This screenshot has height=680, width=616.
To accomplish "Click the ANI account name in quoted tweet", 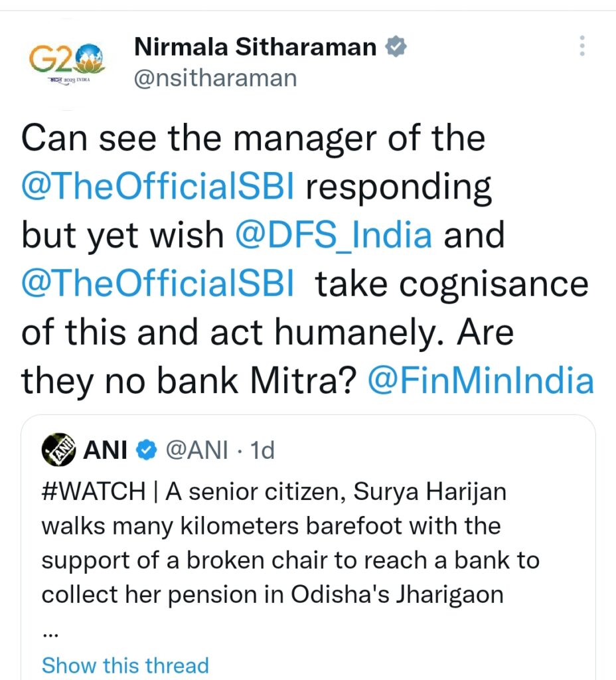I will 106,450.
